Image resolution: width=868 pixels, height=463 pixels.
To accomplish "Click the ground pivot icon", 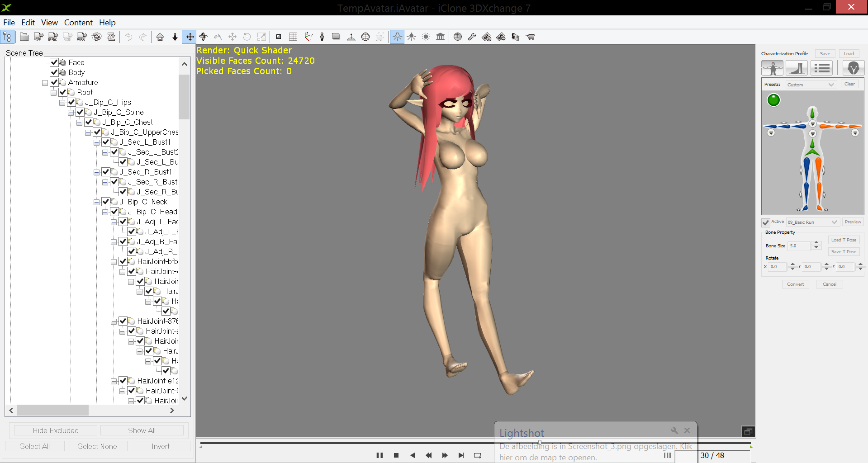I will (x=351, y=37).
